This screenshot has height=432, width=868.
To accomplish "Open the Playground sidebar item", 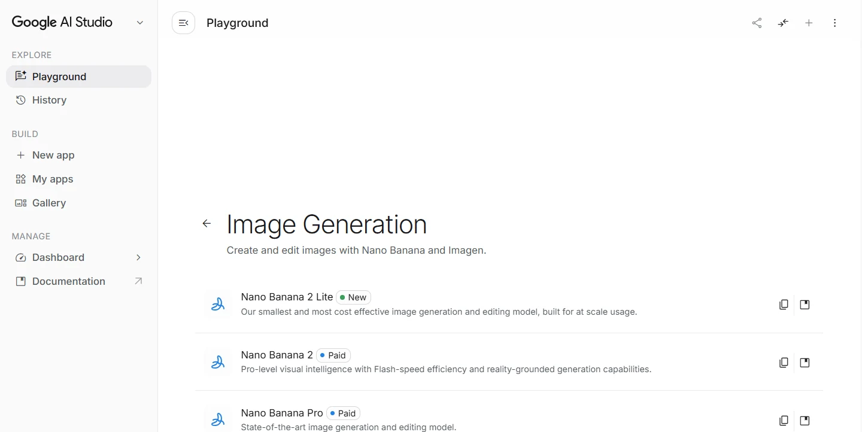I will pyautogui.click(x=78, y=77).
